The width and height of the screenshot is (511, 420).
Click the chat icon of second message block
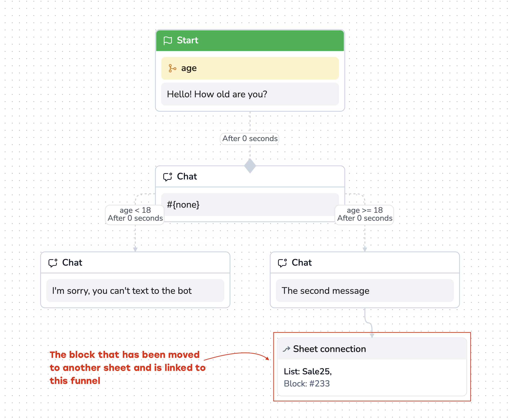pos(282,263)
